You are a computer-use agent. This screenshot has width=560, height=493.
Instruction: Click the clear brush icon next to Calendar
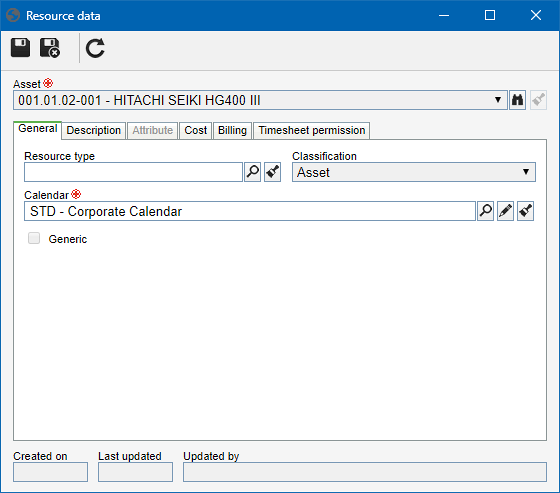[x=525, y=211]
